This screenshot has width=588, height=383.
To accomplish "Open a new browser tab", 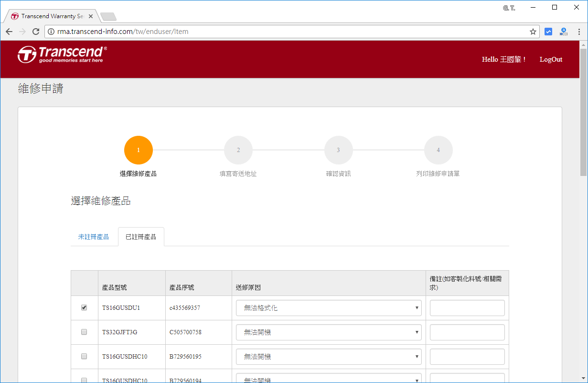I will click(x=108, y=17).
